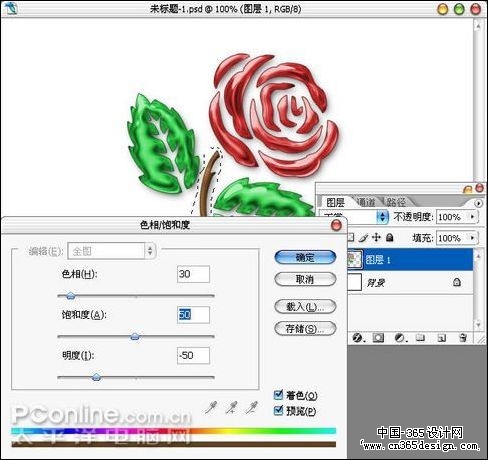
Task: Switch to the 通道 channels tab
Action: pos(366,202)
